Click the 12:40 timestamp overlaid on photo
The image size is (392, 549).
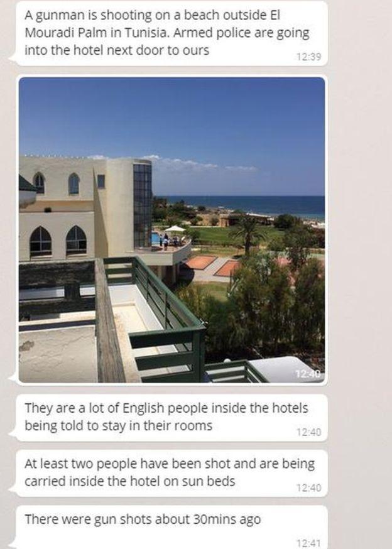[308, 374]
